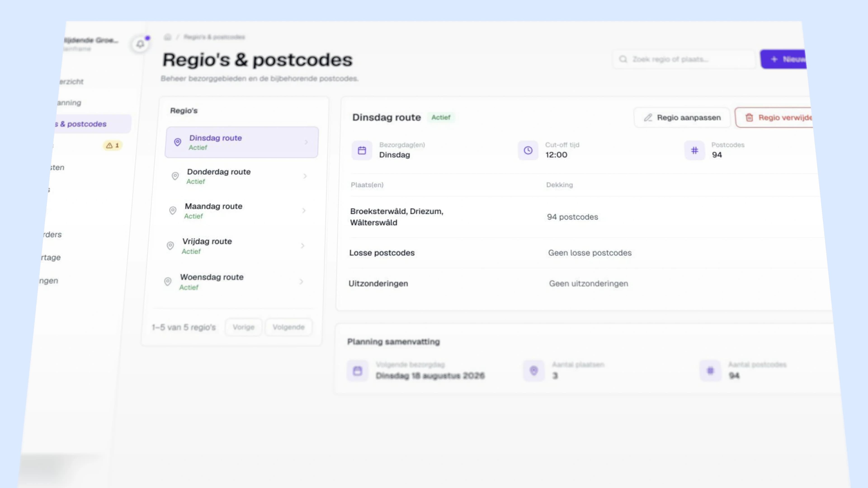Viewport: 868px width, 488px height.
Task: Click the Vorige pagination button
Action: 243,327
